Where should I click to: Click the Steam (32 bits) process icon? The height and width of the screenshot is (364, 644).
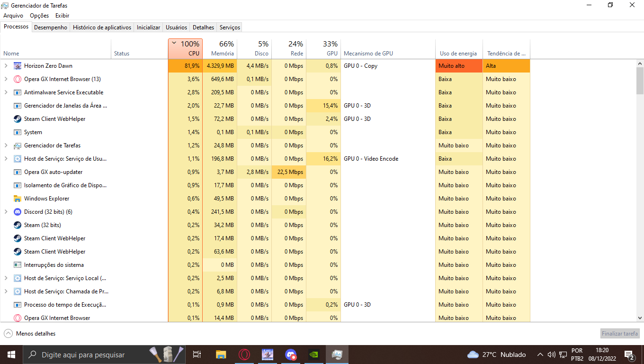18,225
